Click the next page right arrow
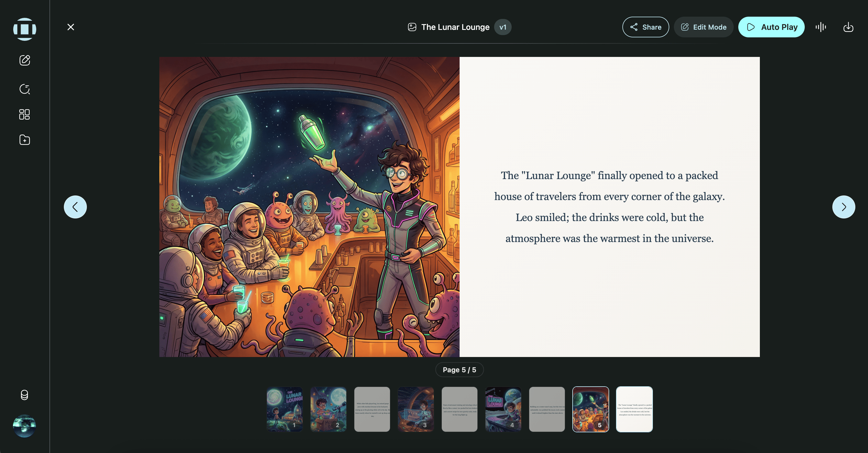The image size is (868, 453). coord(843,207)
